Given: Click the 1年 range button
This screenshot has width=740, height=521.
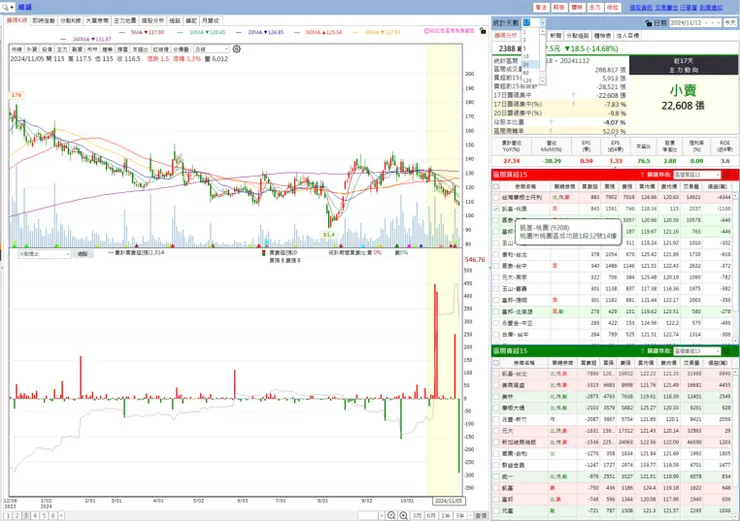Looking at the screenshot, I should (446, 516).
